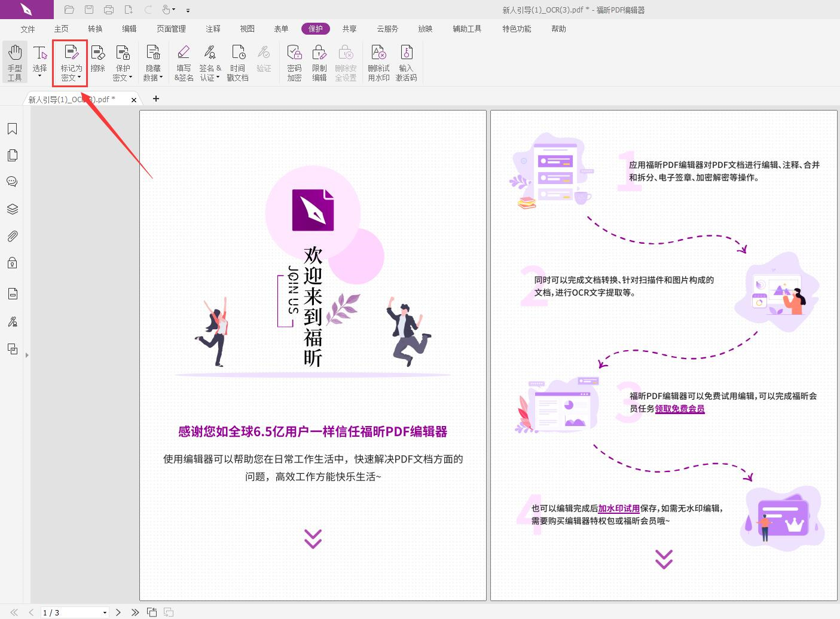Click the 领取免费会员 link on page two

tap(679, 409)
